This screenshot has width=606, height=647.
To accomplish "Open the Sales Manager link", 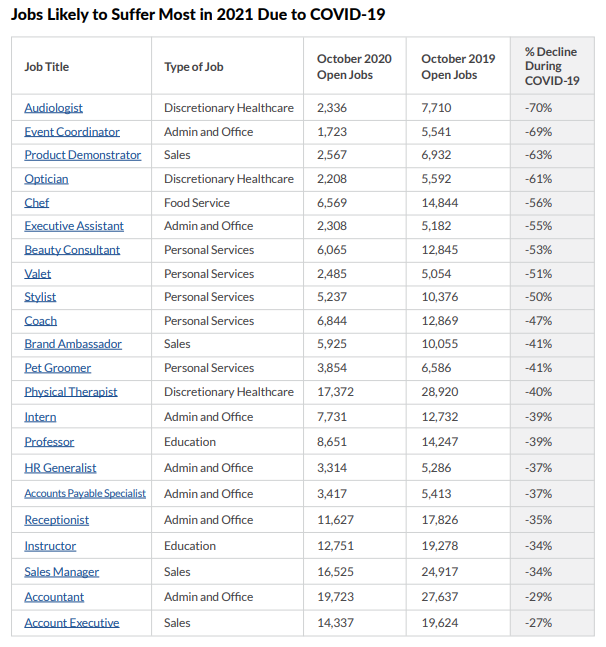I will [61, 572].
